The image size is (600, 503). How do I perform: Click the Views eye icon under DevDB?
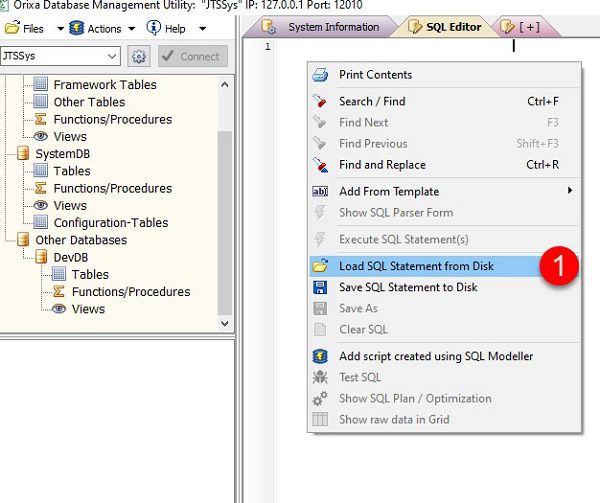coord(59,308)
